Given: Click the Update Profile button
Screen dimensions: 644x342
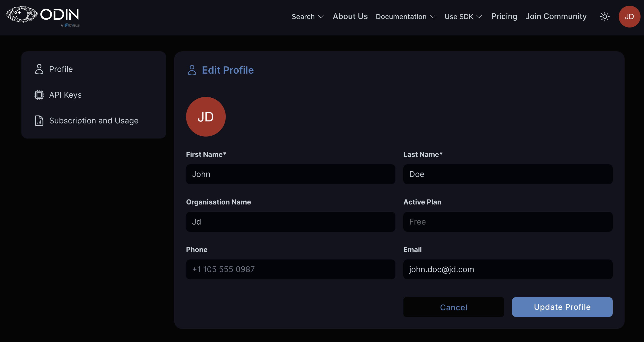Looking at the screenshot, I should click(x=562, y=307).
